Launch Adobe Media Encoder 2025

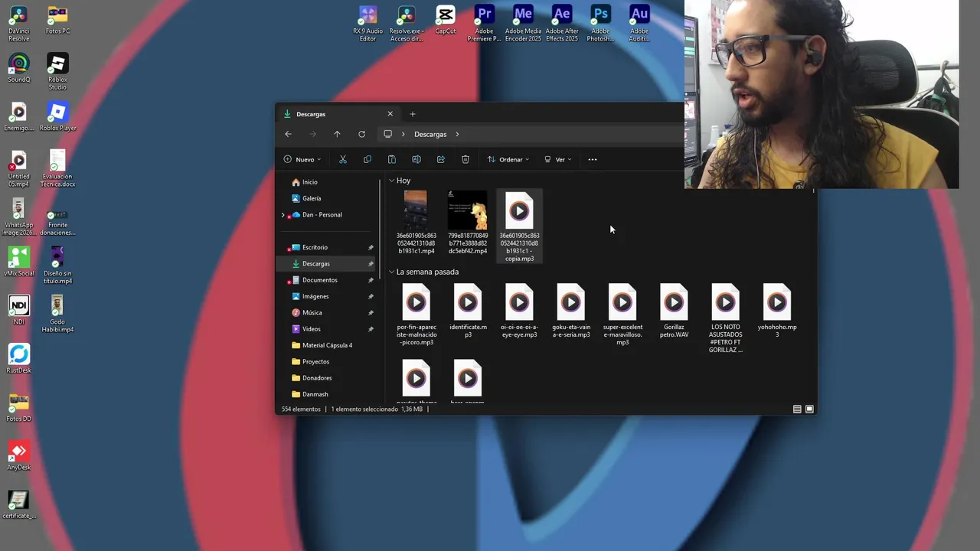coord(523,24)
